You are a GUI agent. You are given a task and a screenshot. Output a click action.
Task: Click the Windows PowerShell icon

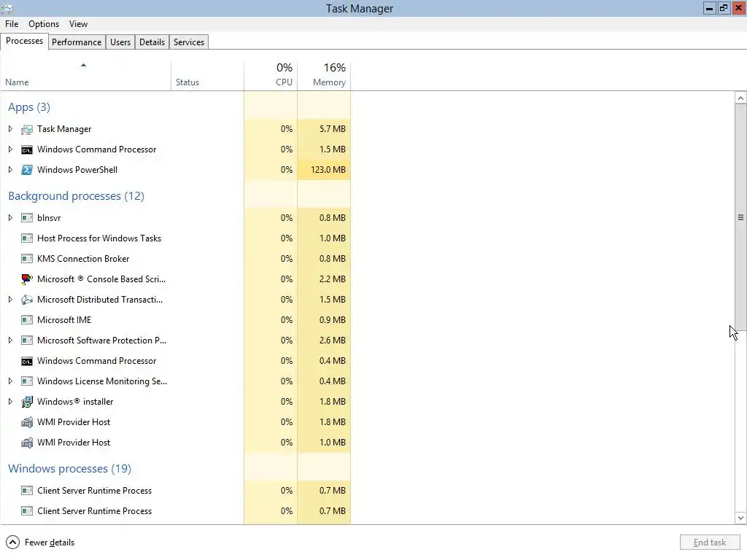coord(27,170)
